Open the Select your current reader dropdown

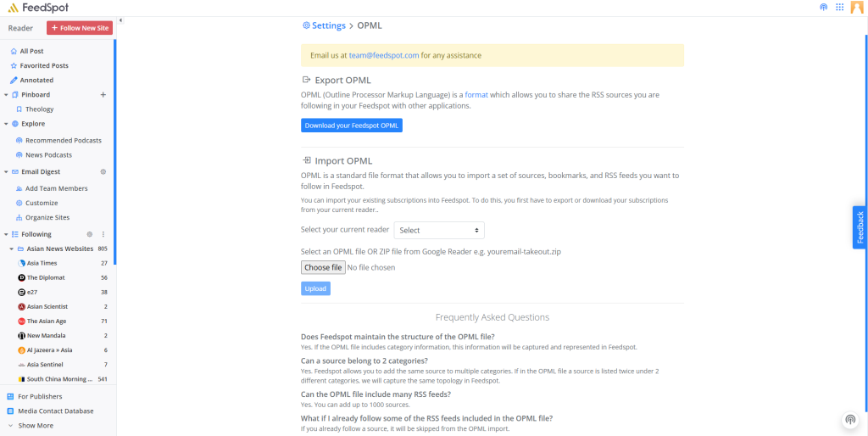click(439, 230)
